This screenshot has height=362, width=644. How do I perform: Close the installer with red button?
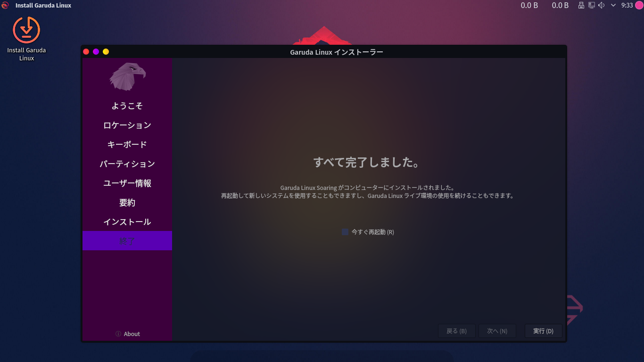(x=86, y=51)
